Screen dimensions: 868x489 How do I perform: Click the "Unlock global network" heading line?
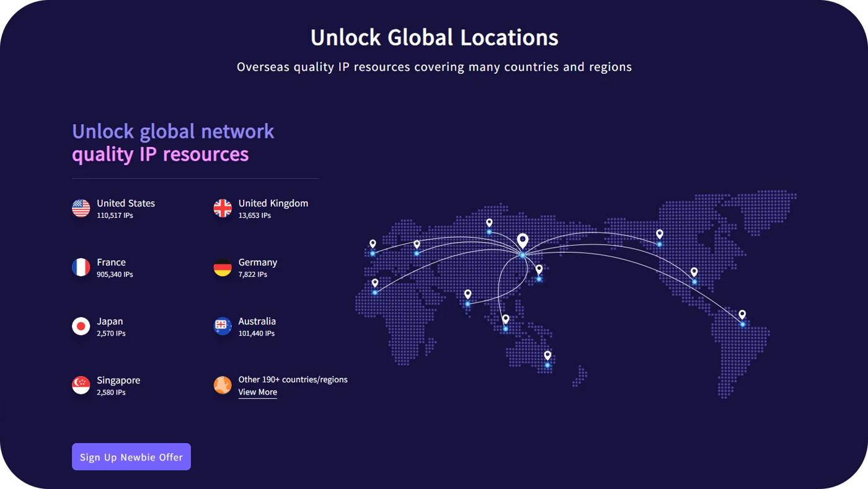click(x=173, y=132)
